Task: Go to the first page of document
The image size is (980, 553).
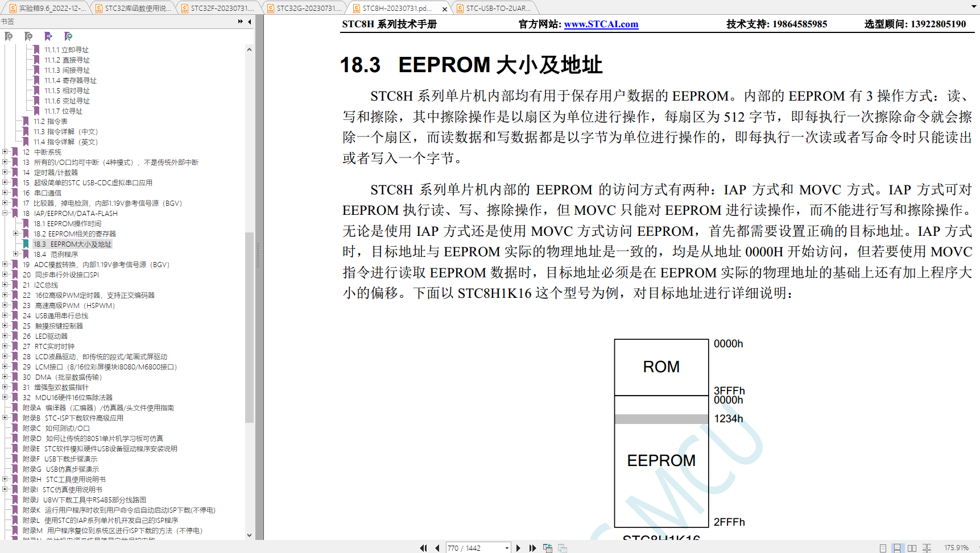Action: tap(423, 548)
